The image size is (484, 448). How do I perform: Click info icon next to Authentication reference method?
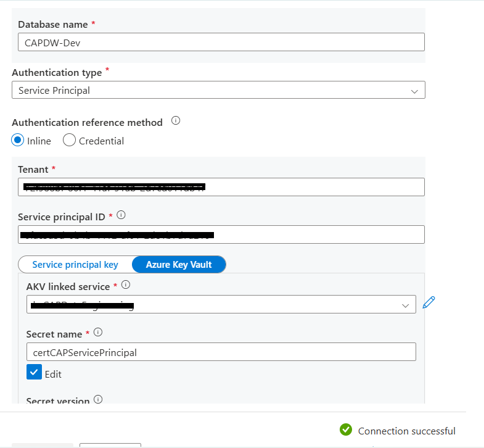pos(176,120)
